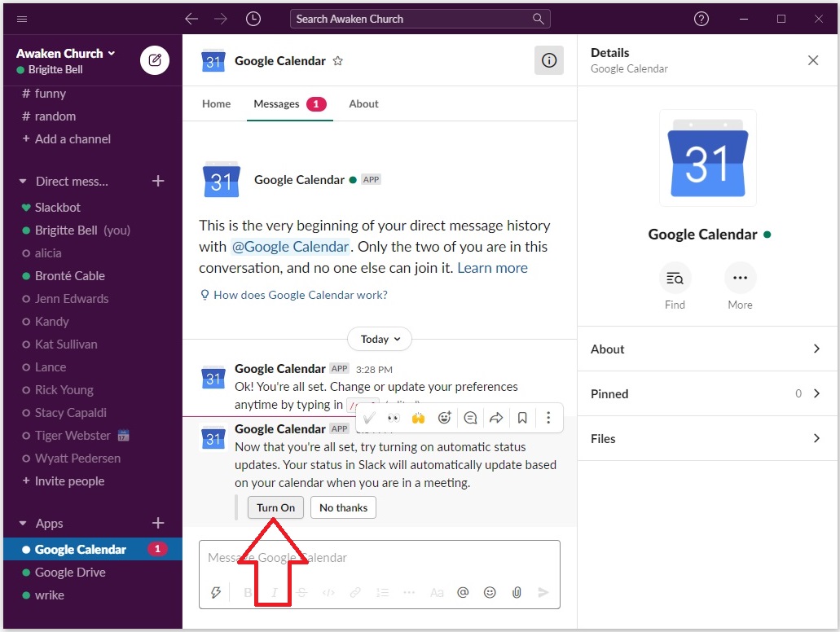Viewport: 840px width, 632px height.
Task: Open more message actions menu
Action: tap(548, 418)
